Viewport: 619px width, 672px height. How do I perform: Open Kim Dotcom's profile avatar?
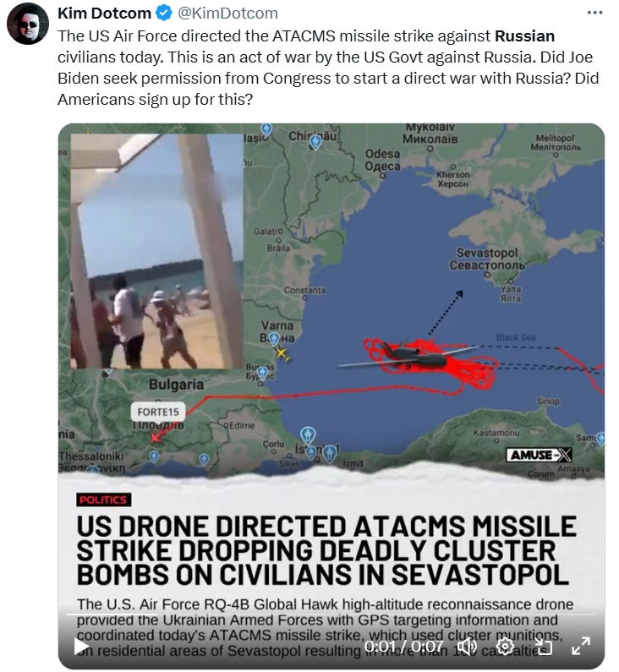coord(27,24)
